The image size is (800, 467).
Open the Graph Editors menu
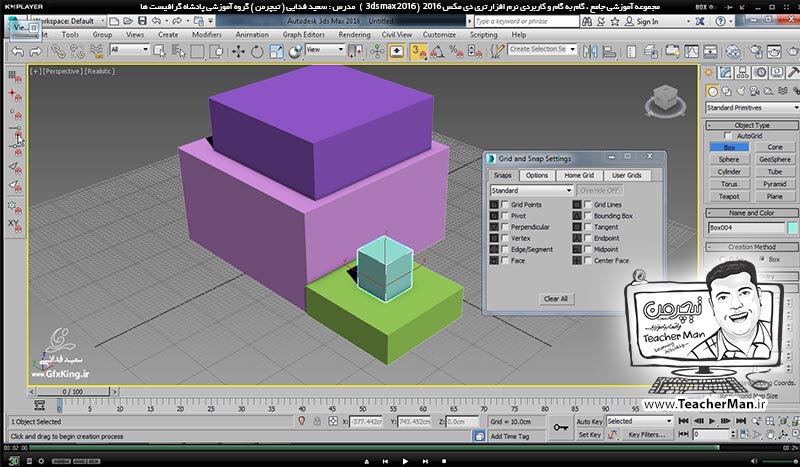[304, 35]
